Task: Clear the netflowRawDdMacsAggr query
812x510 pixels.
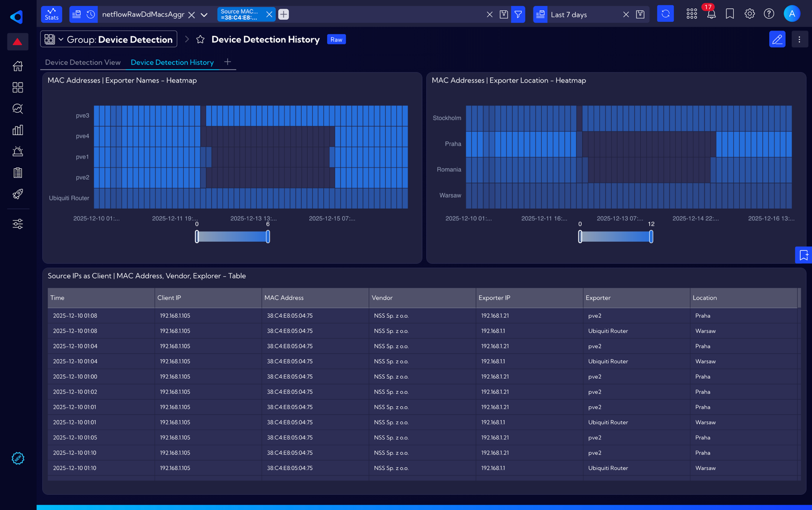Action: coord(191,15)
